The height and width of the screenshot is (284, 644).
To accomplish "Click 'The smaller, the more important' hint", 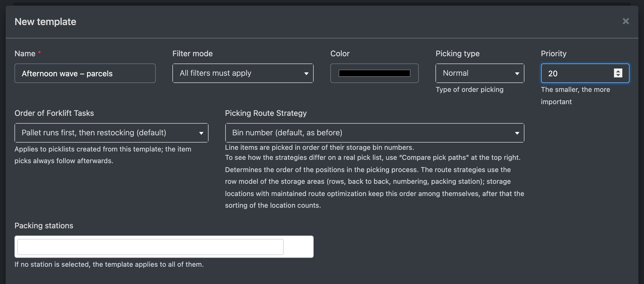I will pyautogui.click(x=576, y=96).
